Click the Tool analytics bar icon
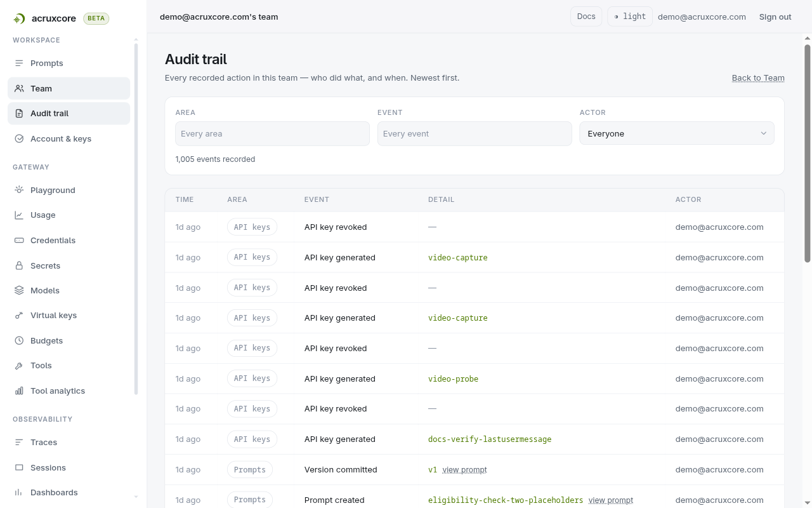The image size is (812, 508). pyautogui.click(x=19, y=391)
